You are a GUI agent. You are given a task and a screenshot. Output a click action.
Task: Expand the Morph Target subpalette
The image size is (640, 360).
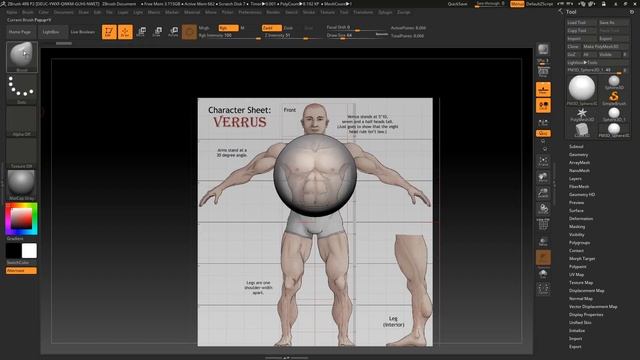pyautogui.click(x=582, y=259)
